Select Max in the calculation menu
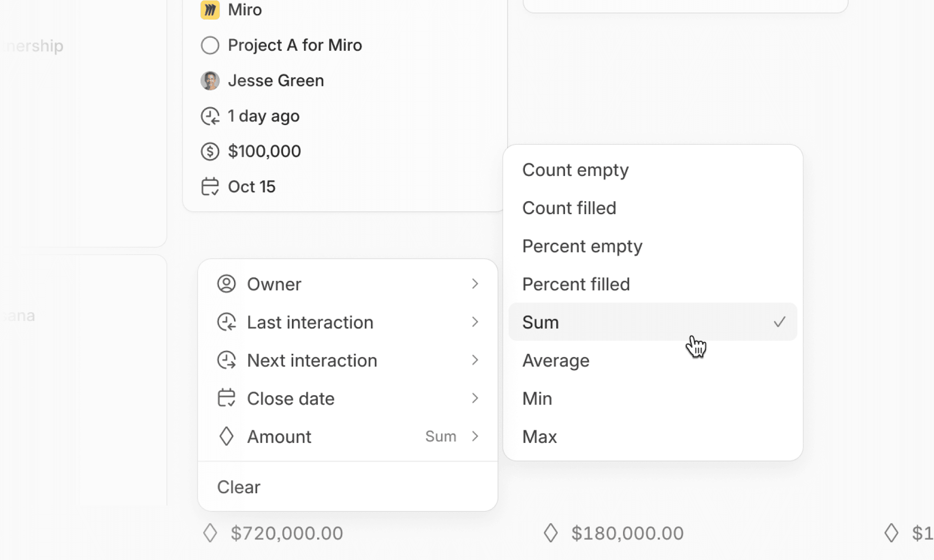Image resolution: width=934 pixels, height=560 pixels. coord(539,437)
